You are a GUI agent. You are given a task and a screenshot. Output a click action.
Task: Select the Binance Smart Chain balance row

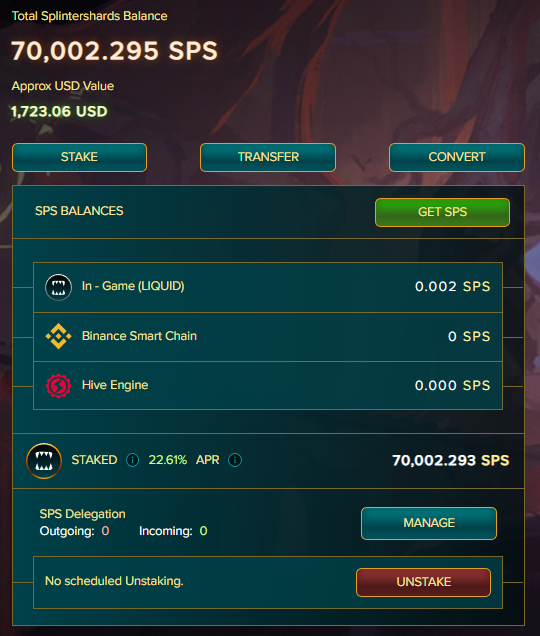268,337
